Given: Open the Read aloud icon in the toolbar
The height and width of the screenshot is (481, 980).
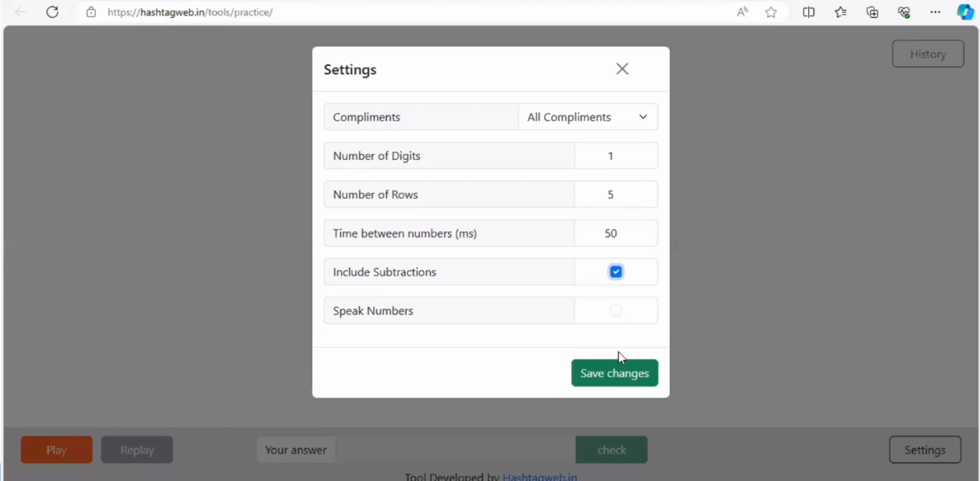Looking at the screenshot, I should point(742,12).
